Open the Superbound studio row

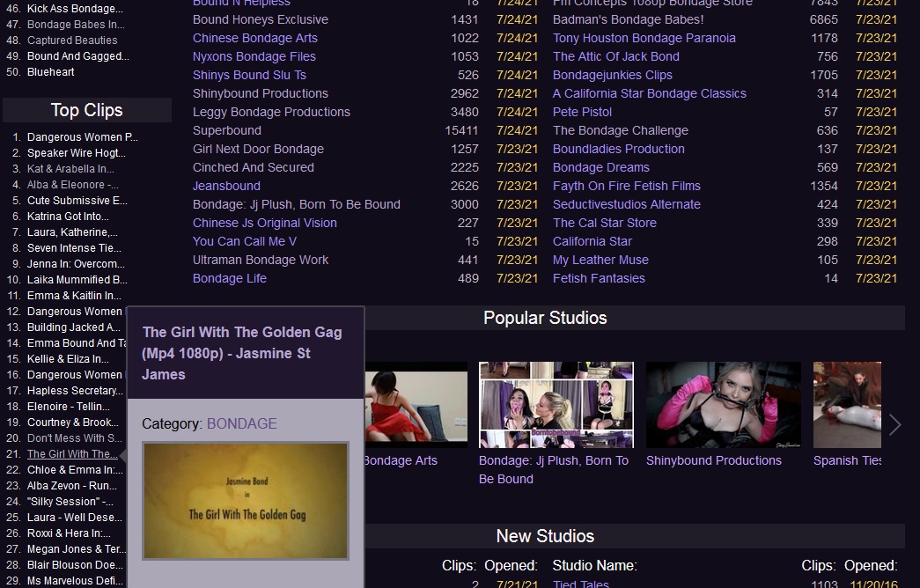(x=227, y=130)
